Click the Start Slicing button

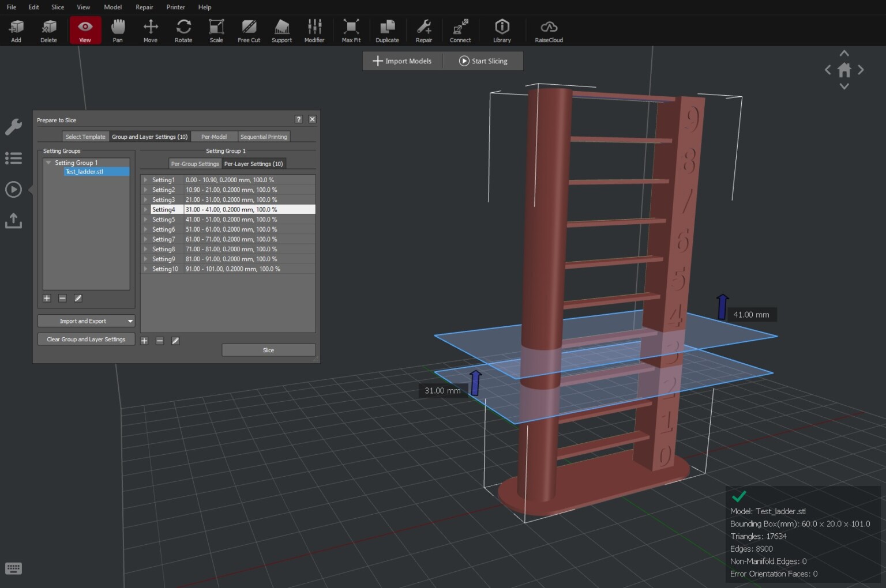pyautogui.click(x=483, y=61)
